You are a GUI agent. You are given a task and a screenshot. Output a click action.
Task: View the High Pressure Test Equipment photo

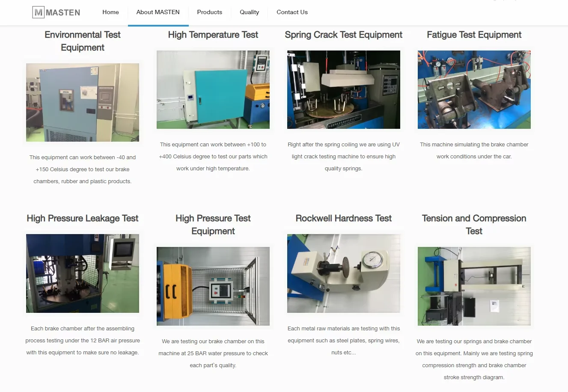(213, 286)
